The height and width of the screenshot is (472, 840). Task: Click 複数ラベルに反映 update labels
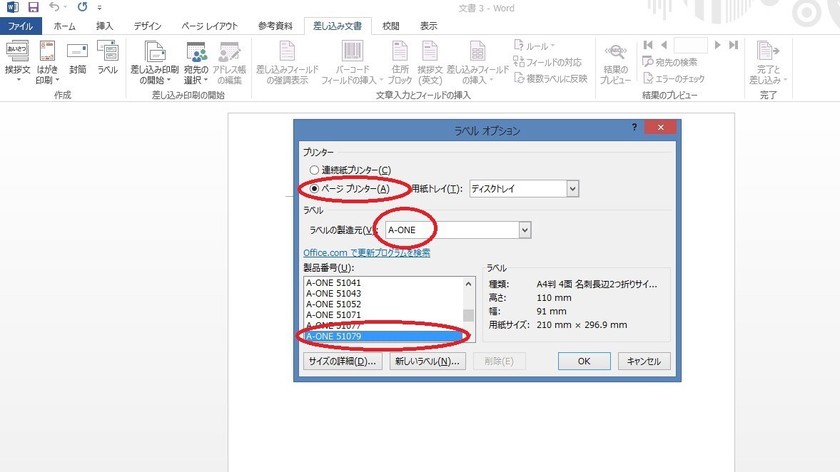(x=550, y=78)
